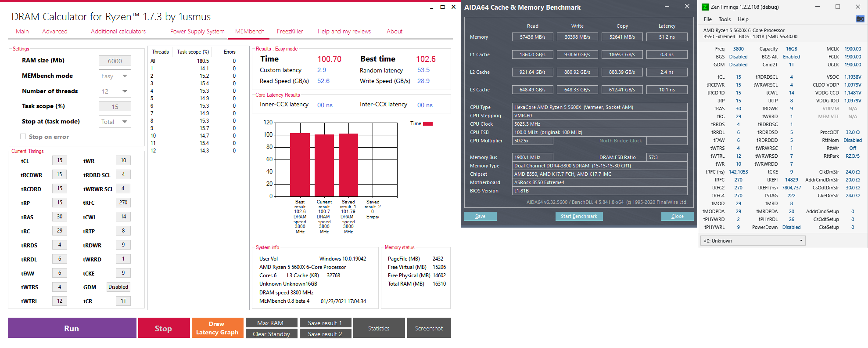
Task: Click the Clear Standby button
Action: [271, 334]
